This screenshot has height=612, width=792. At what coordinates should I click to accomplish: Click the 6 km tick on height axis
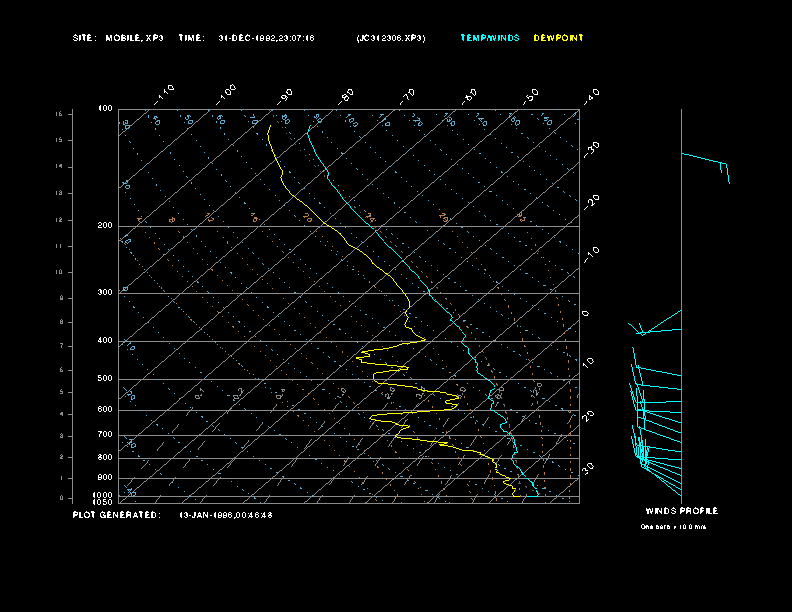(61, 370)
